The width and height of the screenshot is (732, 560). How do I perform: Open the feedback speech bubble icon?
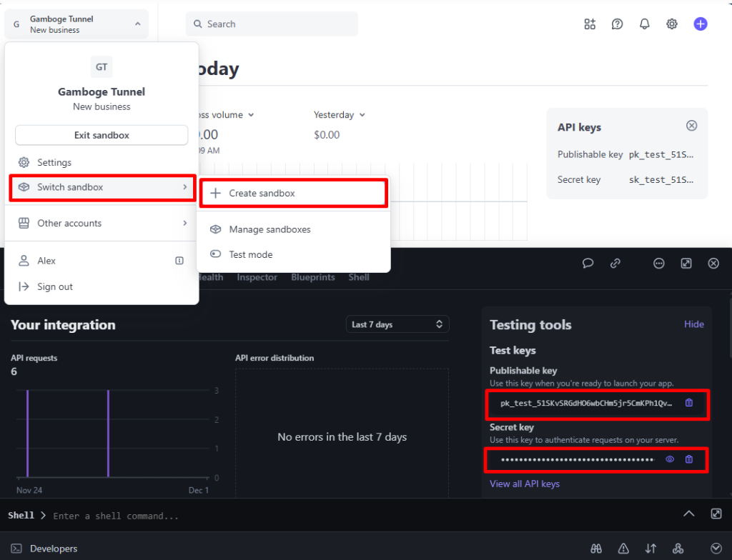pyautogui.click(x=588, y=263)
